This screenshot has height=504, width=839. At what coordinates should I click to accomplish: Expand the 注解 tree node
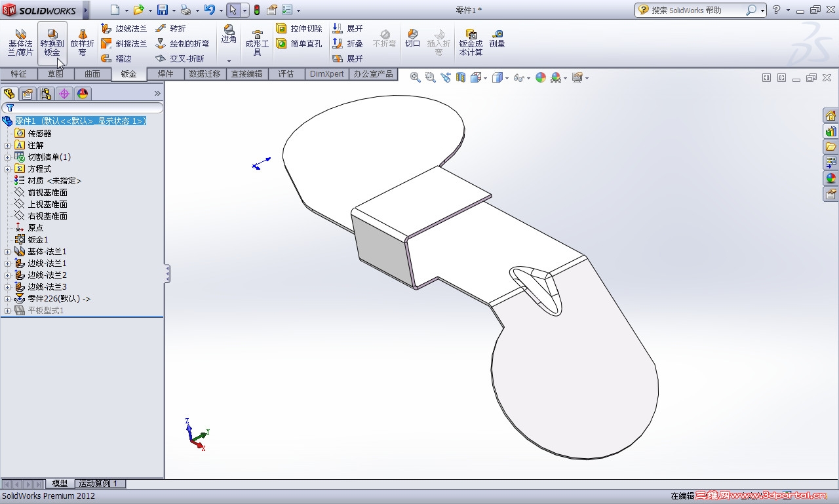point(7,145)
